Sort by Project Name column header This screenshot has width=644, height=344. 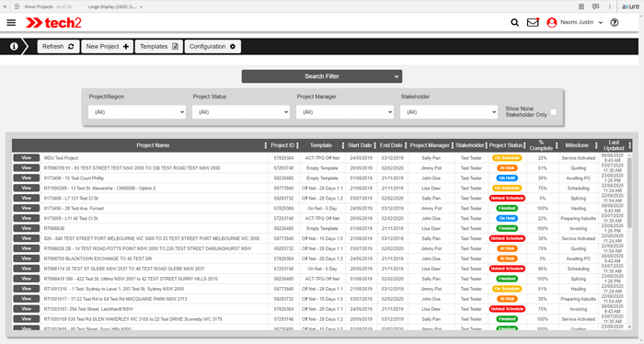[x=153, y=145]
